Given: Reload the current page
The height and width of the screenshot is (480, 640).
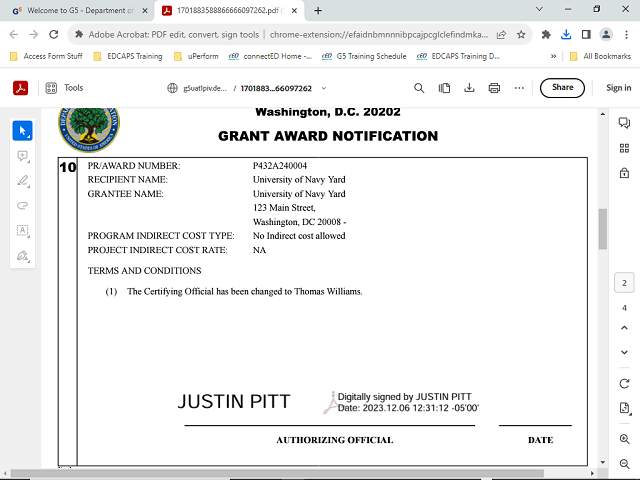Looking at the screenshot, I should click(x=53, y=35).
